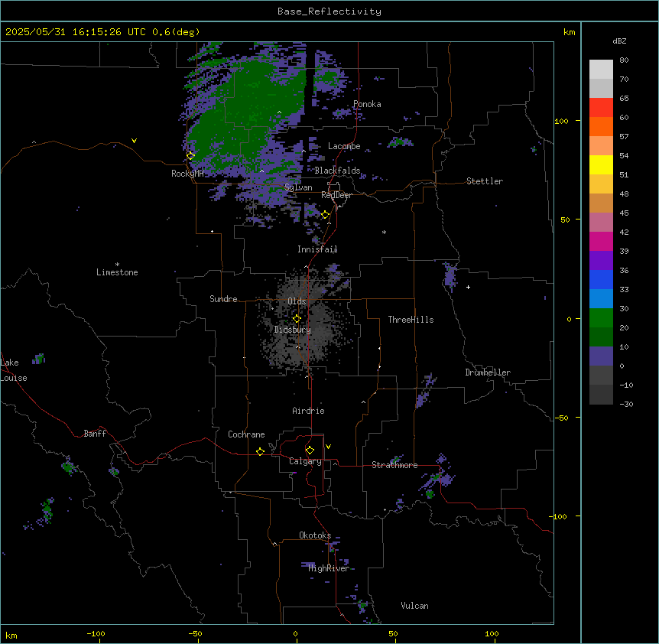The image size is (659, 644).
Task: Click the 100 tick label on right axis
Action: tap(561, 121)
